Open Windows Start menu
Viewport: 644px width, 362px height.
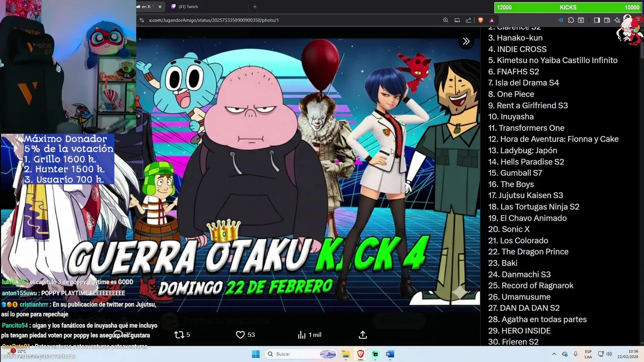256,354
